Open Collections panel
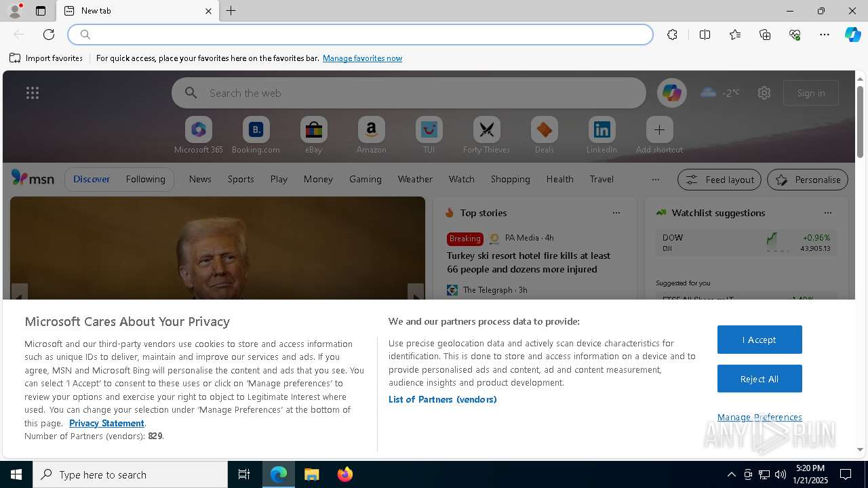The width and height of the screenshot is (868, 488). (765, 35)
